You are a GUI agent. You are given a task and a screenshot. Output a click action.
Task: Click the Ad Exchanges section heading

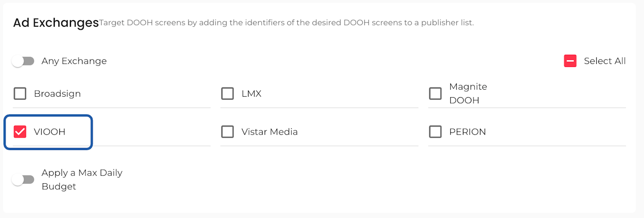(x=56, y=23)
